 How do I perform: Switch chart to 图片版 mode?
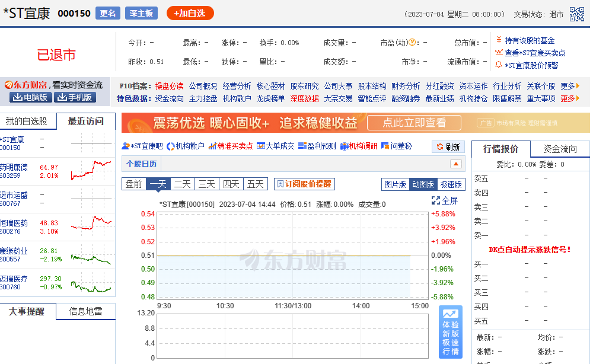(395, 184)
